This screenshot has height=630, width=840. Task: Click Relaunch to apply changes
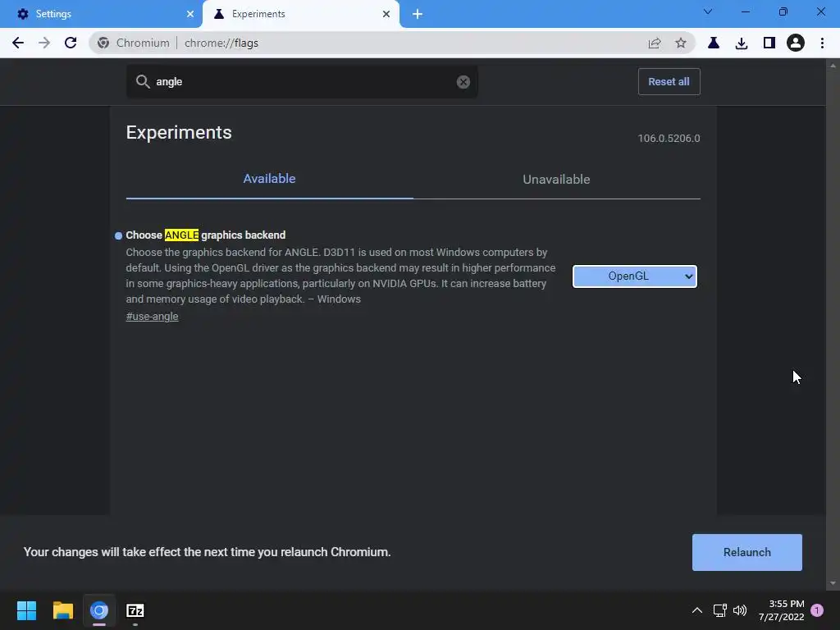[746, 552]
